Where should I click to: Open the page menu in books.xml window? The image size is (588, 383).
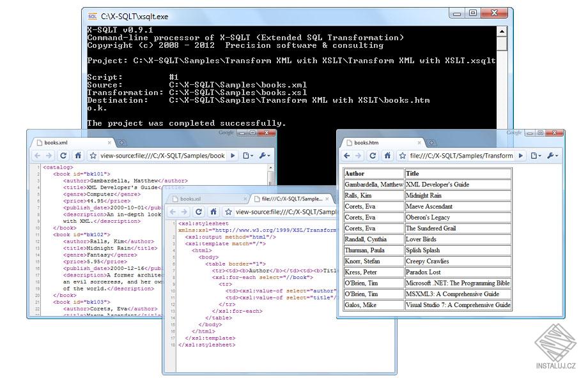click(x=248, y=156)
